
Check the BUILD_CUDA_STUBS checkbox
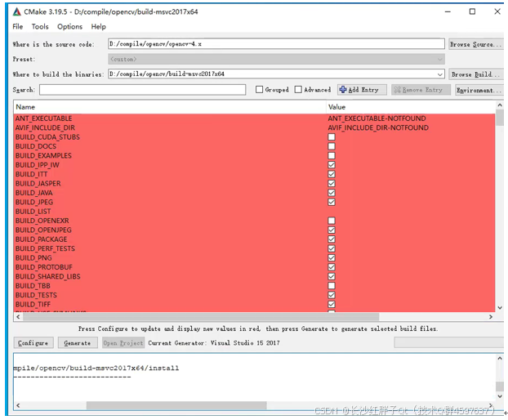point(332,136)
